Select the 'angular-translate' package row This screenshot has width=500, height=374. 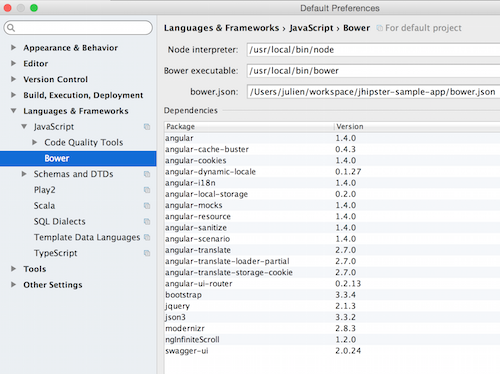[x=332, y=250]
